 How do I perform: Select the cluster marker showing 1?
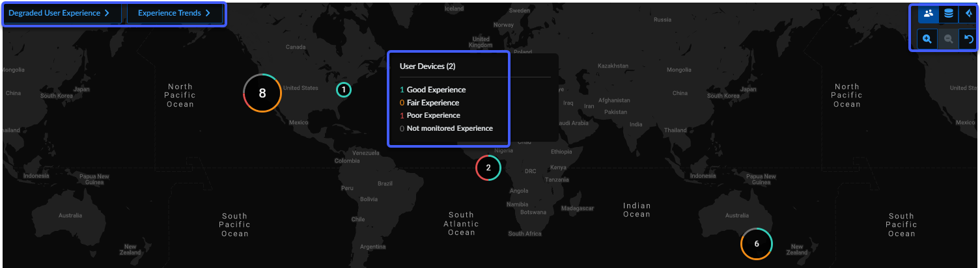(344, 90)
